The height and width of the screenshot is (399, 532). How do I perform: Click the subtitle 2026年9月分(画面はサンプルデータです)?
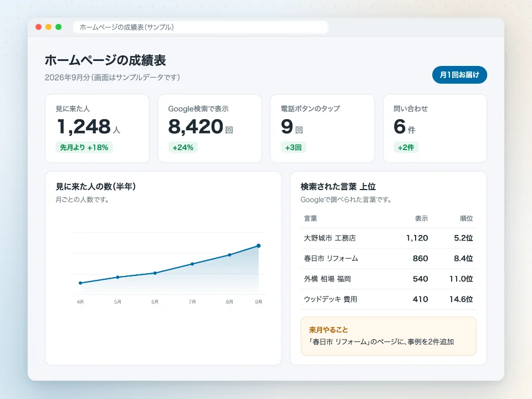[x=112, y=78]
